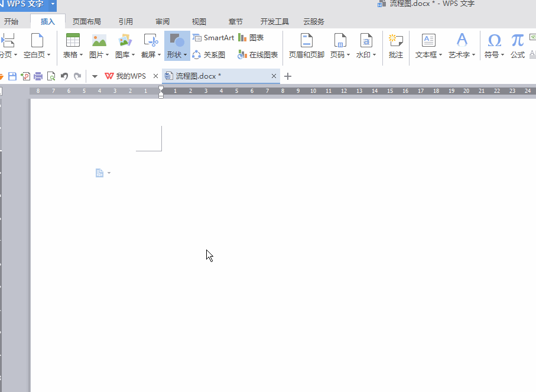
Task: Close the 流程图.docx tab
Action: point(274,76)
